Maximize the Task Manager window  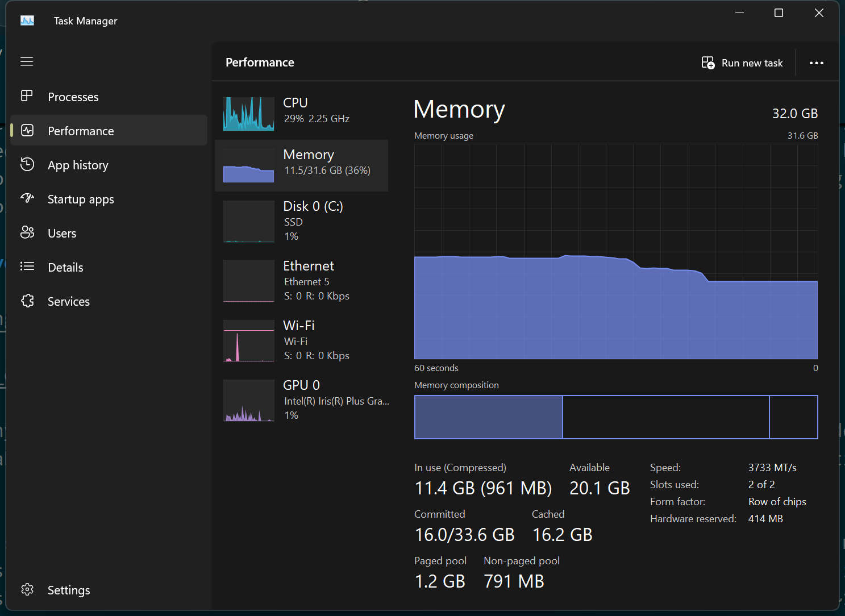779,13
